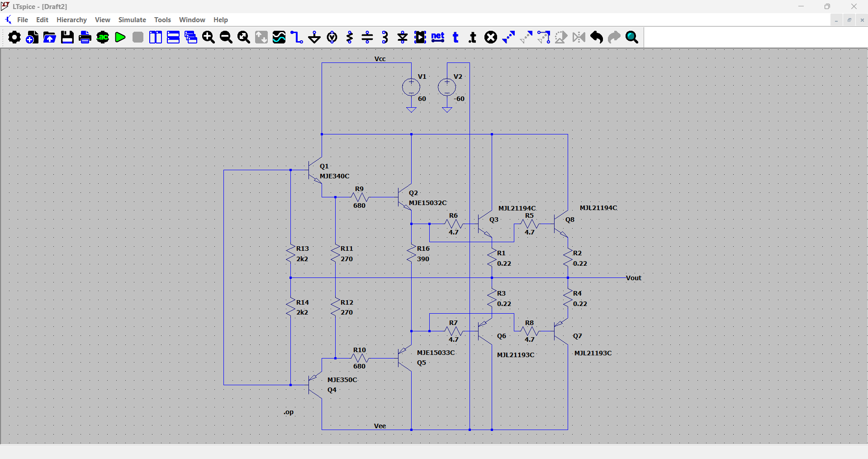Open the Tools menu
Image resolution: width=868 pixels, height=459 pixels.
pyautogui.click(x=162, y=20)
